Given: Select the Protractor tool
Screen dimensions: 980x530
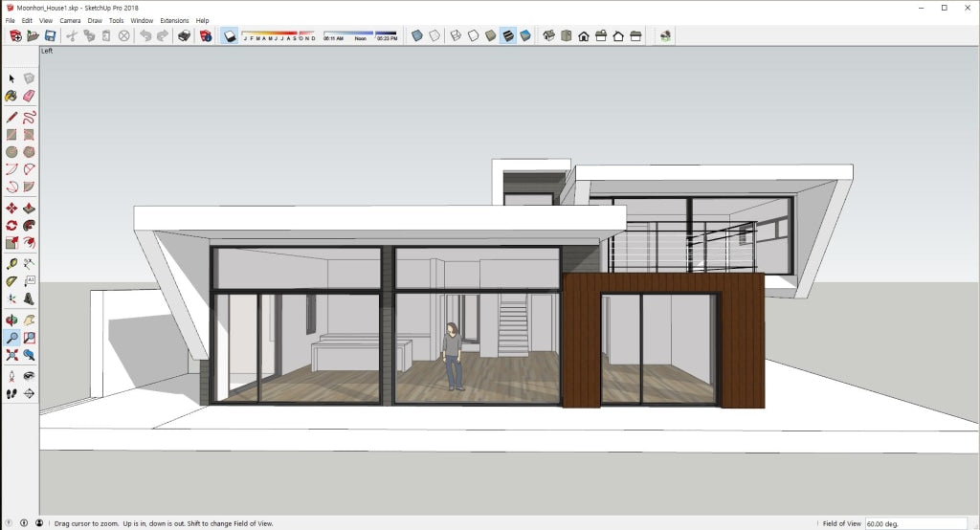Looking at the screenshot, I should click(x=11, y=281).
